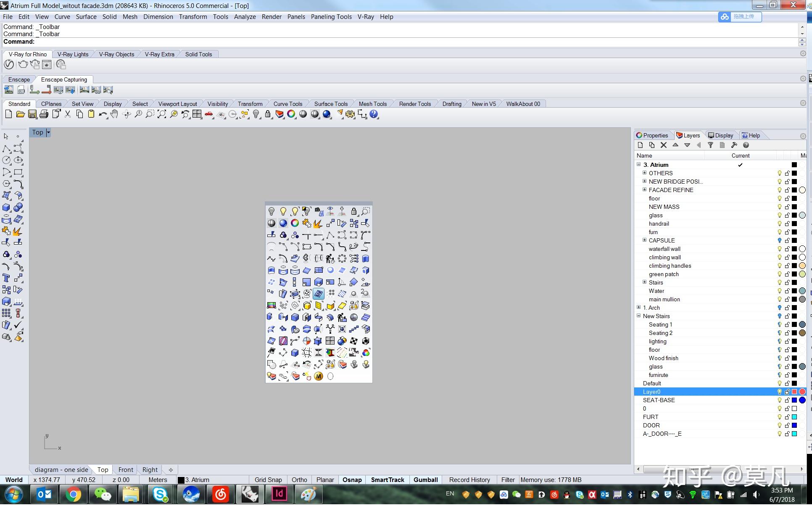This screenshot has width=812, height=511.
Task: Click the Save file icon
Action: pyautogui.click(x=32, y=114)
